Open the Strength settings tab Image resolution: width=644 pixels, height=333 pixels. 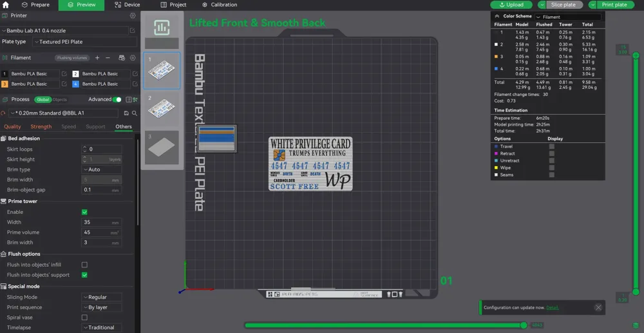41,127
